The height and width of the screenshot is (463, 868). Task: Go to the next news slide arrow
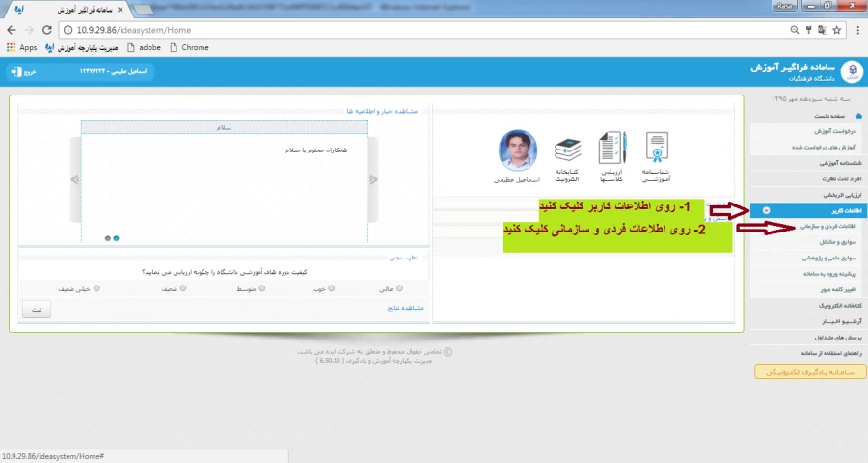click(x=373, y=179)
